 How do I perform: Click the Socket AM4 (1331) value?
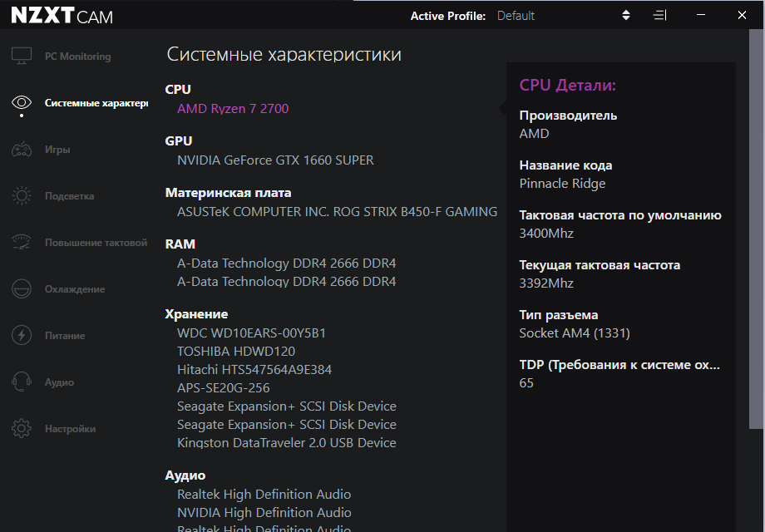pos(575,333)
